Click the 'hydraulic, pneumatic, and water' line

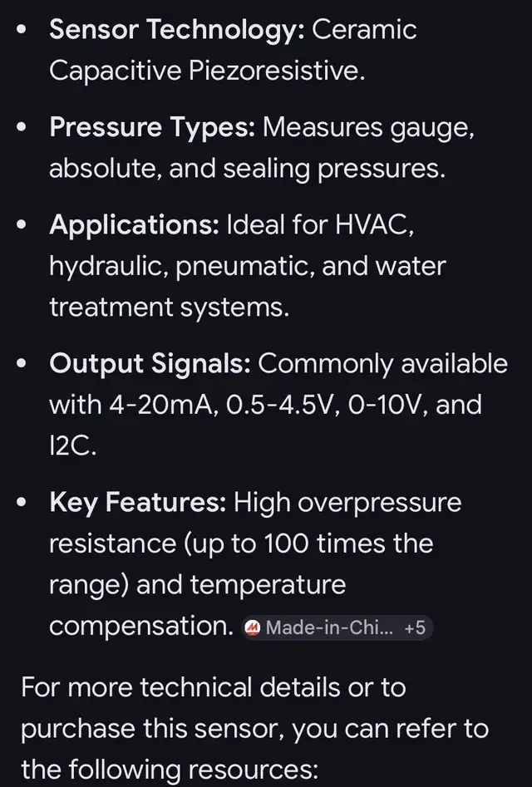247,266
